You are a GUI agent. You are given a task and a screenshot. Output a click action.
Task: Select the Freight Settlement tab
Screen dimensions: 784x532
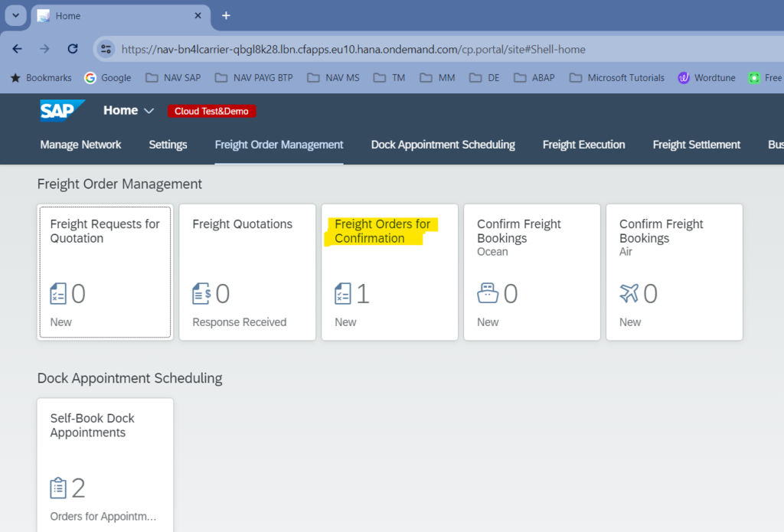pos(696,145)
